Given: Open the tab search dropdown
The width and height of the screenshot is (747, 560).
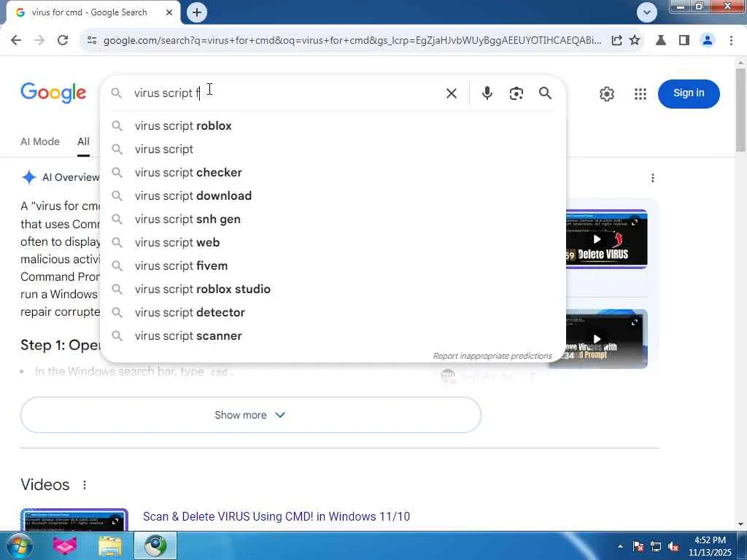Looking at the screenshot, I should [x=646, y=12].
